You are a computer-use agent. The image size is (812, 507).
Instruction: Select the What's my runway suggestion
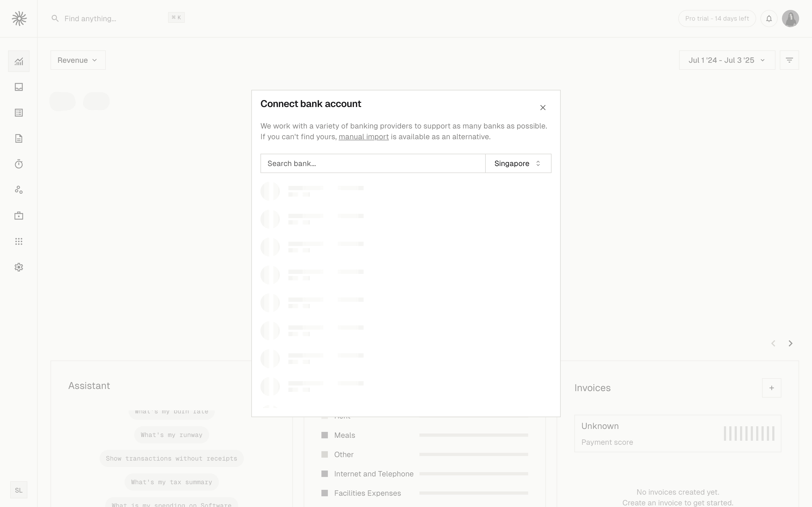coord(172,435)
